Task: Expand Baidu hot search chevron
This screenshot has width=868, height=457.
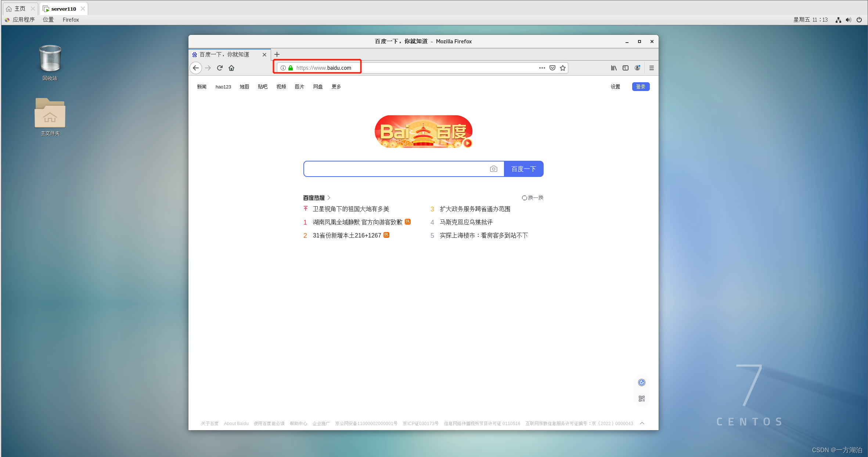Action: (329, 197)
